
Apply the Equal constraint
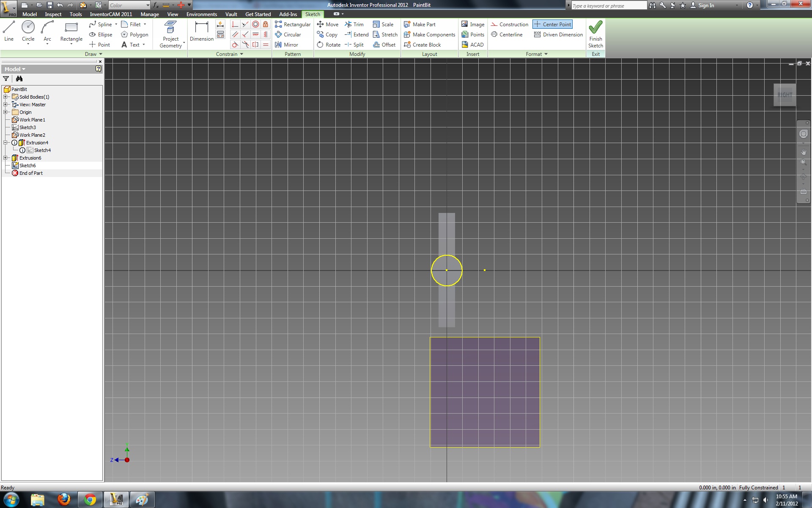[266, 45]
